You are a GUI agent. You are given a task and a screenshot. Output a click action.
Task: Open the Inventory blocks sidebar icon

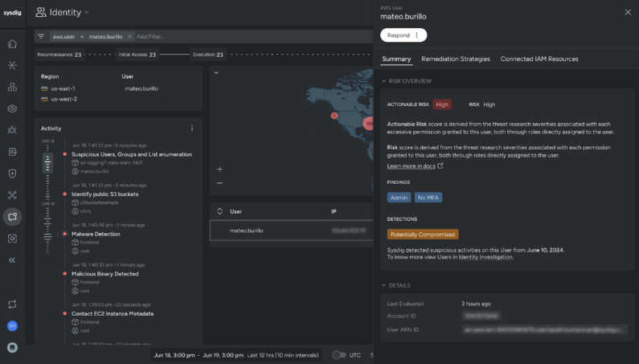click(12, 87)
